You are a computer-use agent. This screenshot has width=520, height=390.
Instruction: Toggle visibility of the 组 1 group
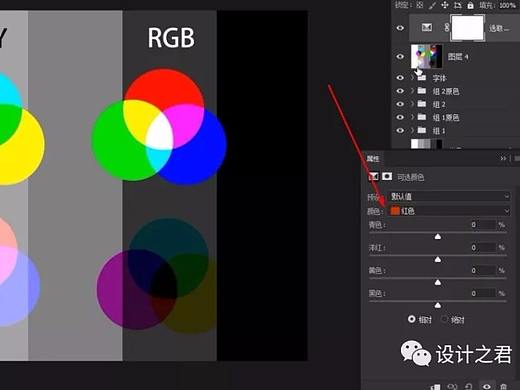click(400, 130)
